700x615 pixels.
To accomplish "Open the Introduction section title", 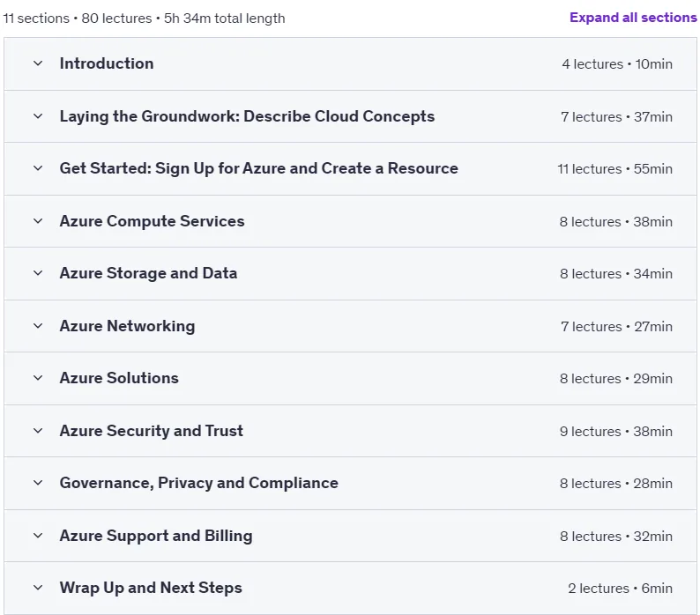I will tap(107, 63).
